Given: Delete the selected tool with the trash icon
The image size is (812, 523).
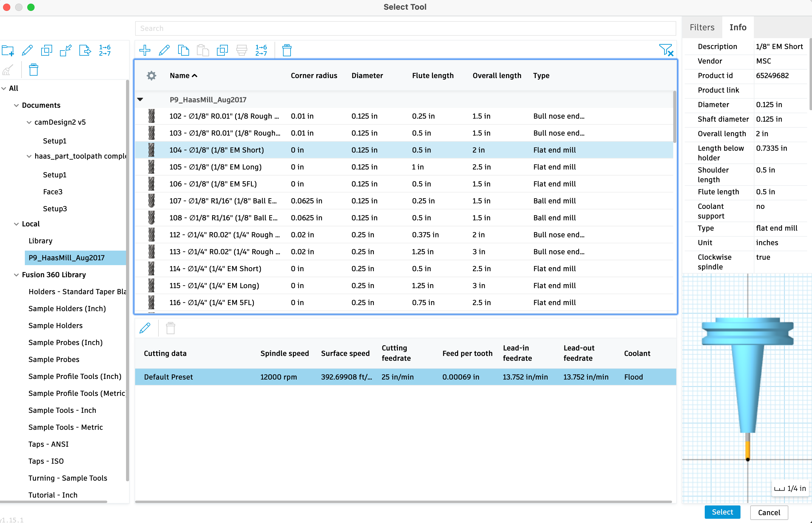Looking at the screenshot, I should tap(287, 50).
